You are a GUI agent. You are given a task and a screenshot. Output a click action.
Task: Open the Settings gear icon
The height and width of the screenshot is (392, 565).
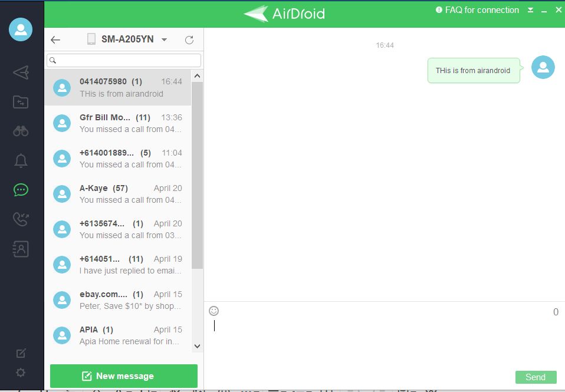pyautogui.click(x=21, y=372)
